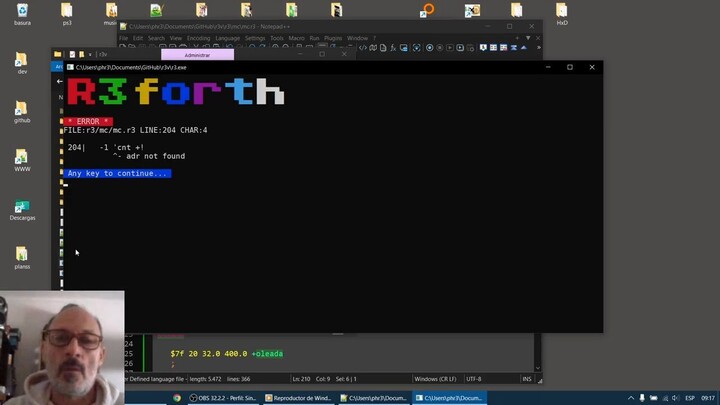Open the Document Map icon in Notepad++ toolbar
The height and width of the screenshot is (405, 720).
click(373, 48)
